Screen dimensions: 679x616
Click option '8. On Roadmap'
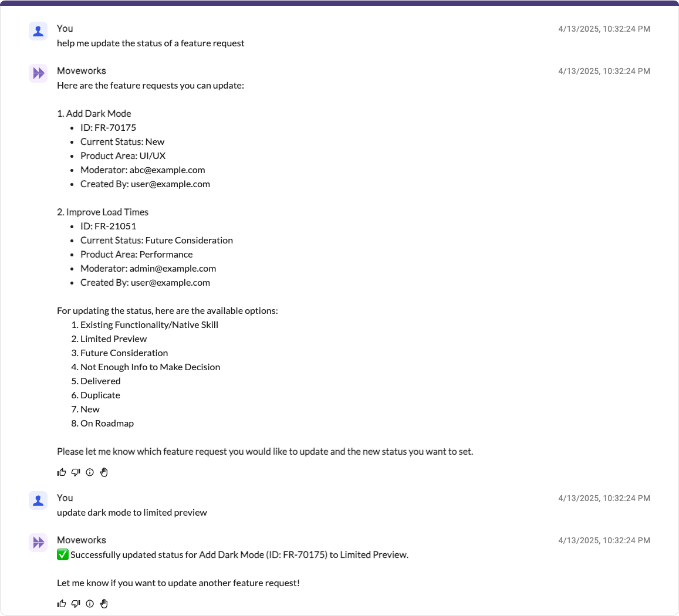(103, 424)
